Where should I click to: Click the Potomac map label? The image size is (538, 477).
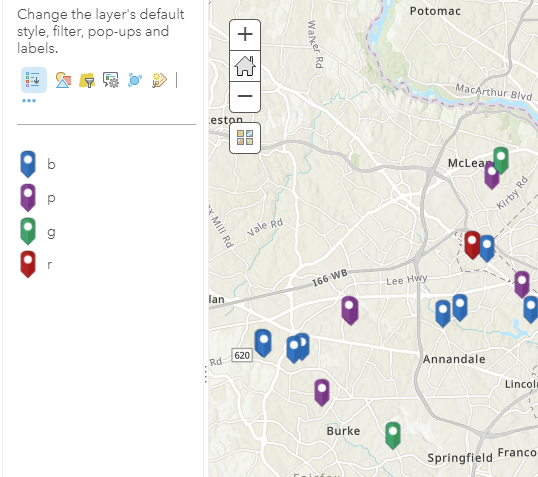pyautogui.click(x=435, y=11)
